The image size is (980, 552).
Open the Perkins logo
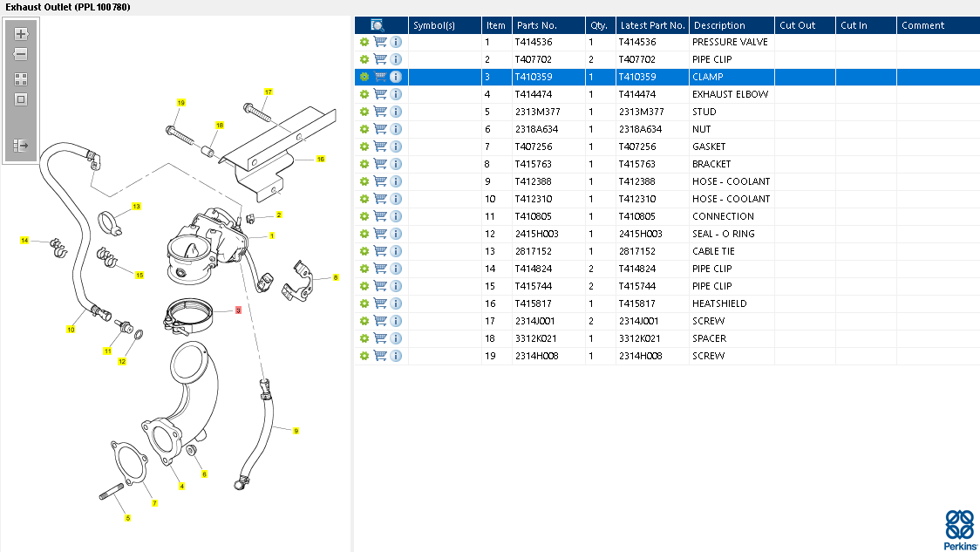pyautogui.click(x=960, y=529)
